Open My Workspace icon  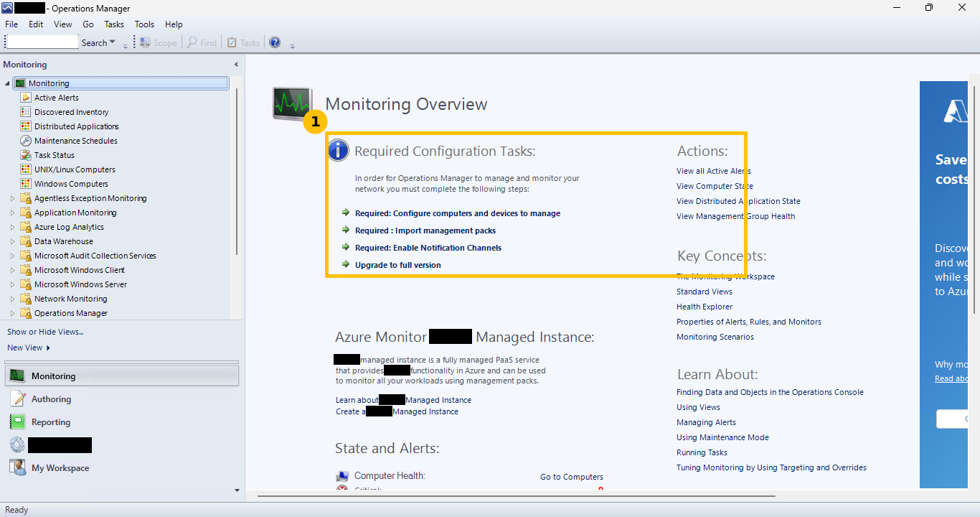pyautogui.click(x=18, y=468)
